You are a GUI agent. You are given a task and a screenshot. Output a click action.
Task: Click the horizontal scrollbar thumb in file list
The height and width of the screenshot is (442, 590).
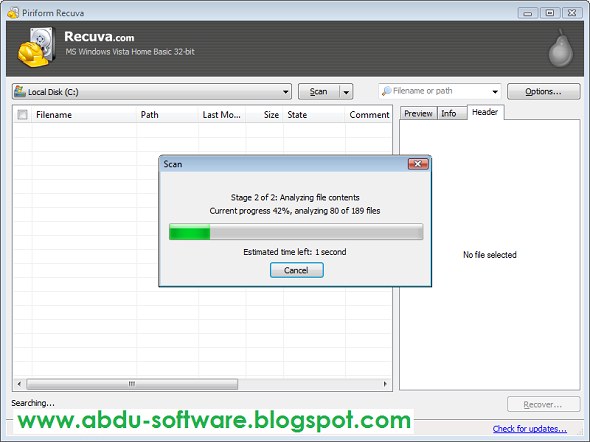132,384
